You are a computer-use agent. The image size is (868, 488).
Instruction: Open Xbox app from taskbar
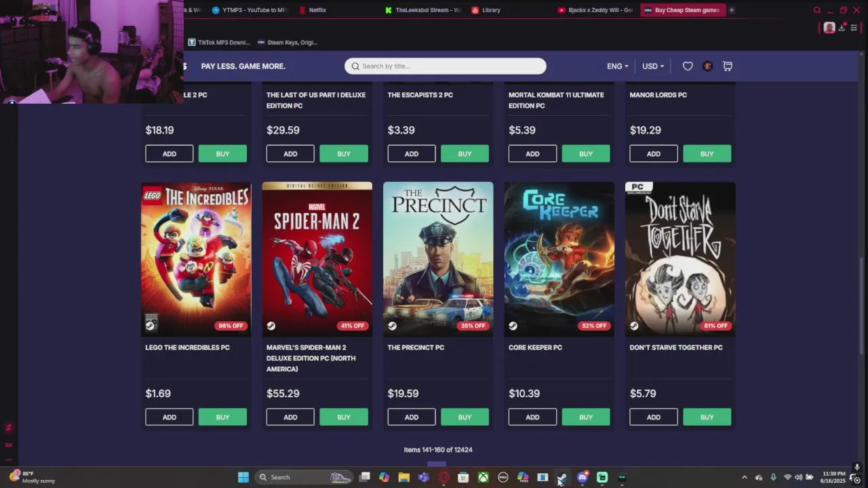483,477
